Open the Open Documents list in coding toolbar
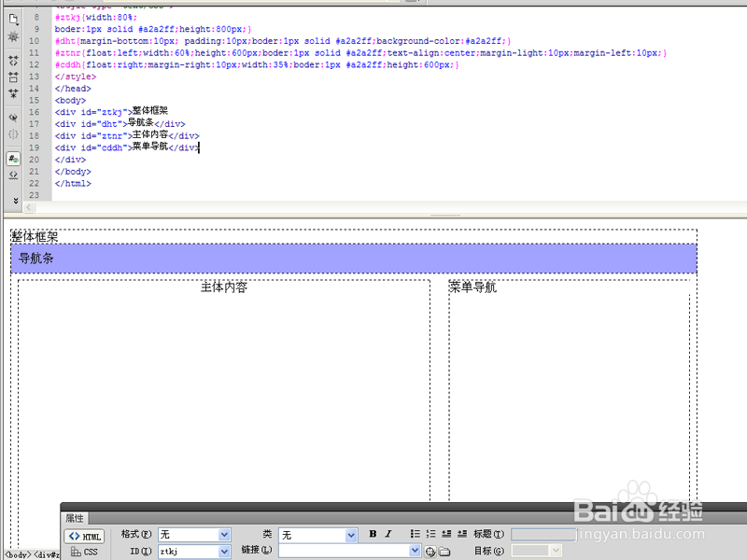 (x=13, y=19)
